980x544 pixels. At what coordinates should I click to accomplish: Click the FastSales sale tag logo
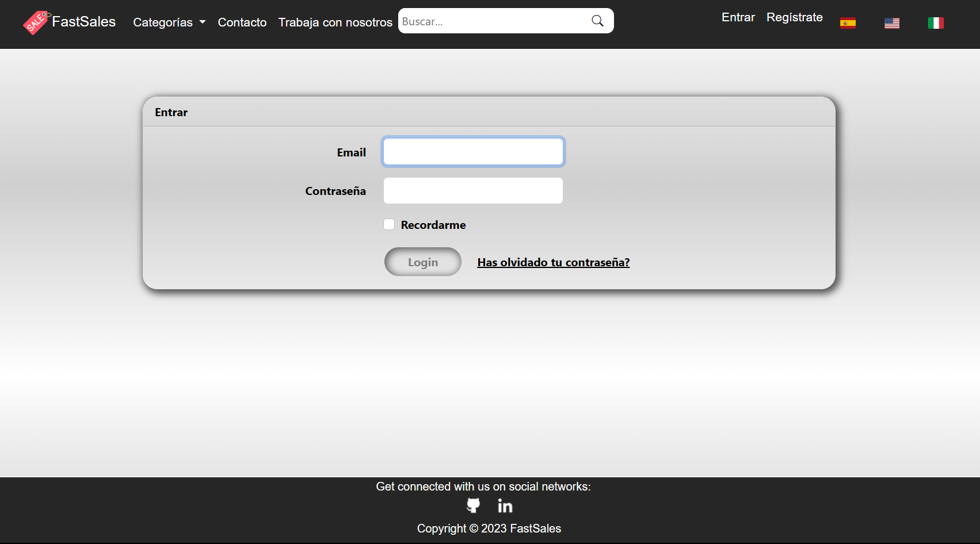point(36,22)
